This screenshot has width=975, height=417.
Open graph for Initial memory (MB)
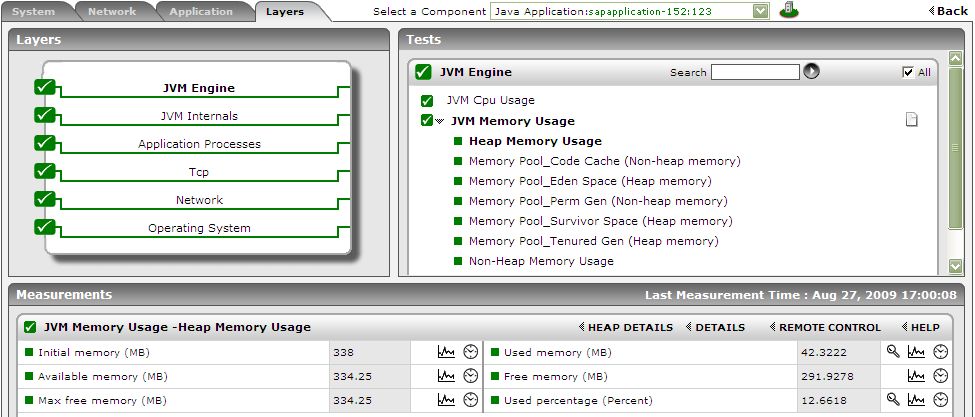pyautogui.click(x=446, y=352)
